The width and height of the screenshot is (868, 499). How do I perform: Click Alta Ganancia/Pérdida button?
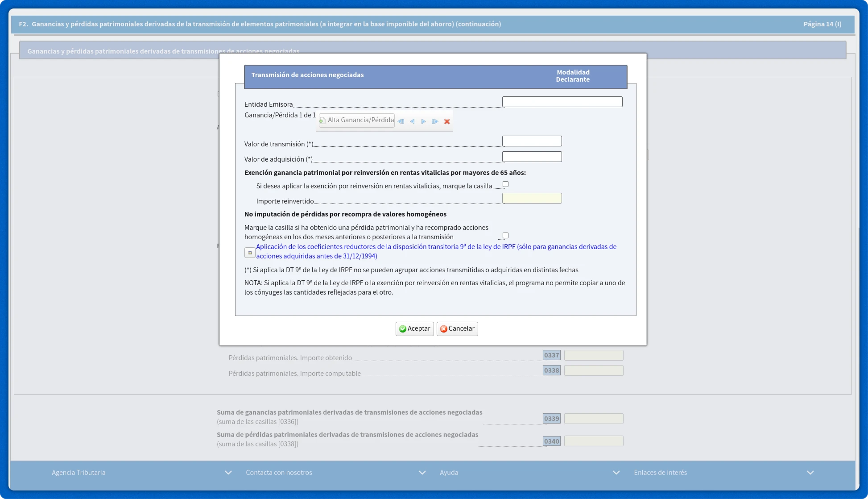tap(357, 121)
